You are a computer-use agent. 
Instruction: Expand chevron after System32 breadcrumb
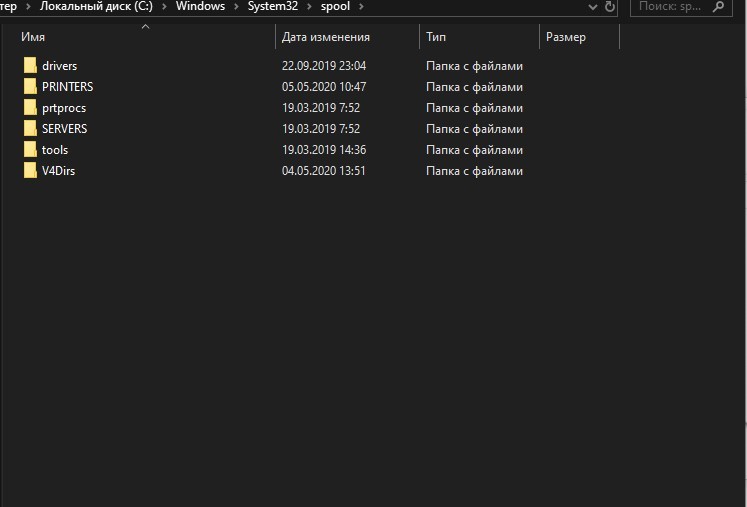coord(310,7)
